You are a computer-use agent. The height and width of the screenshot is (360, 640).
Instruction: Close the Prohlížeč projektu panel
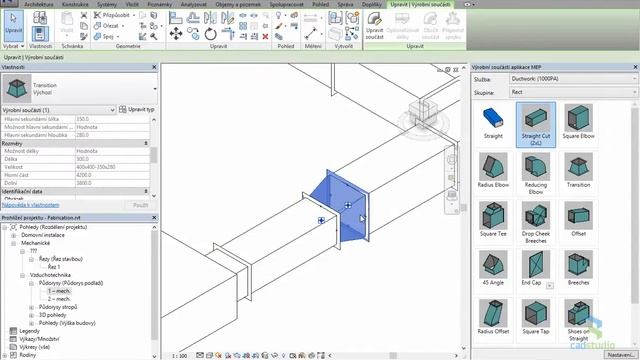tap(154, 218)
